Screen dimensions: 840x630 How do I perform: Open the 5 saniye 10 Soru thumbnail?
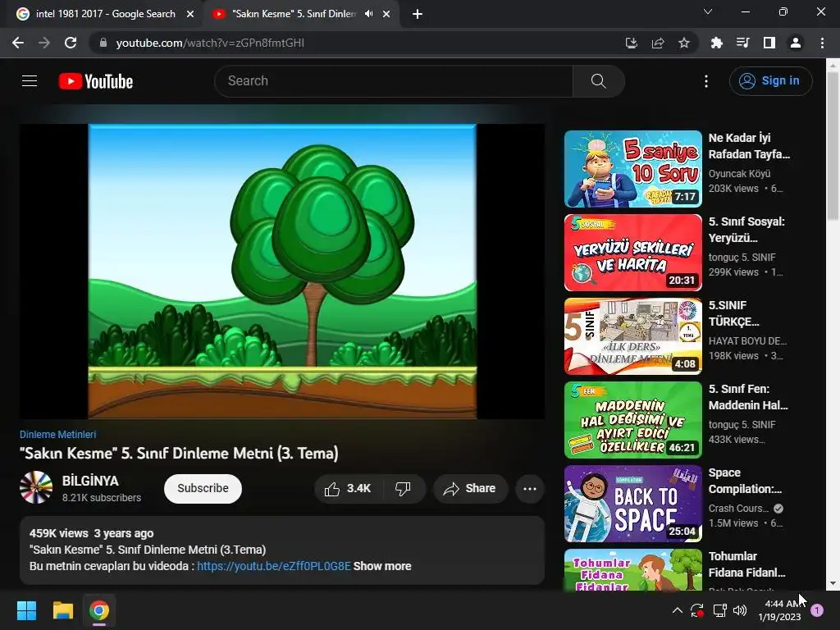[632, 169]
